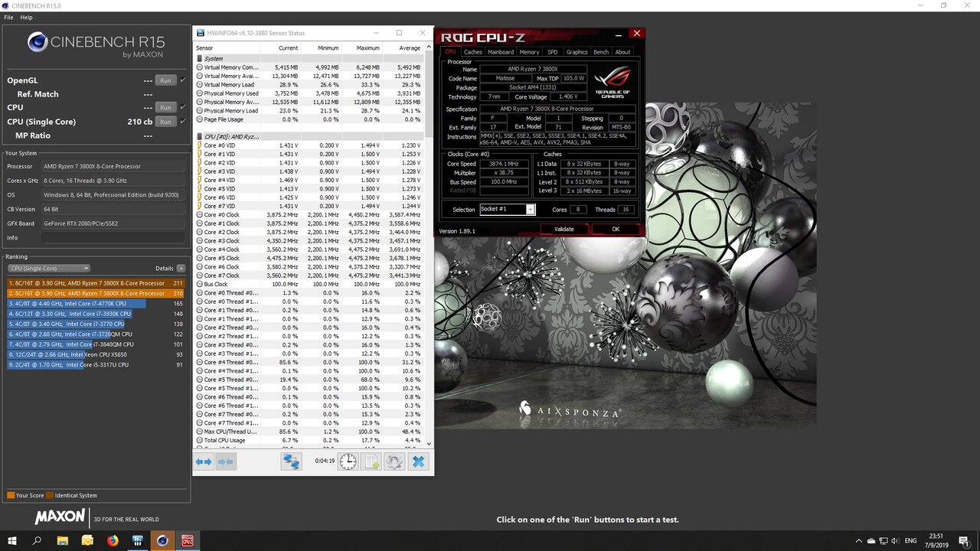The image size is (980, 551).
Task: Close sensors with blue X icon
Action: [418, 461]
